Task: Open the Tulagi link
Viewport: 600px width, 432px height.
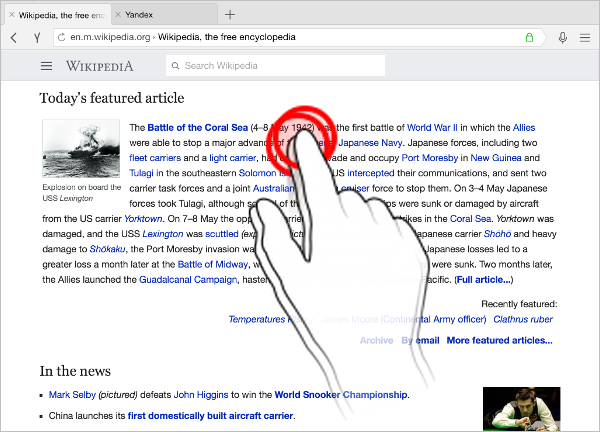Action: coord(141,173)
